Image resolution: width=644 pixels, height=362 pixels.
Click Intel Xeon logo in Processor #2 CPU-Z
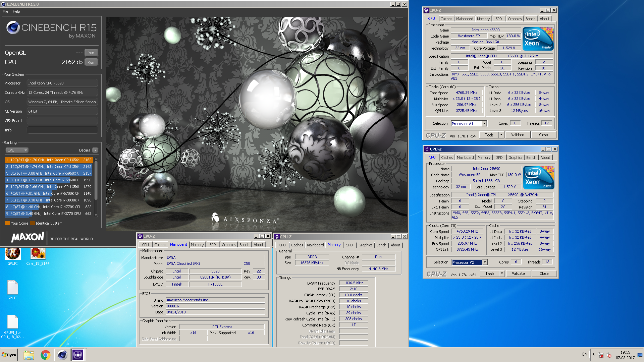[x=539, y=178]
